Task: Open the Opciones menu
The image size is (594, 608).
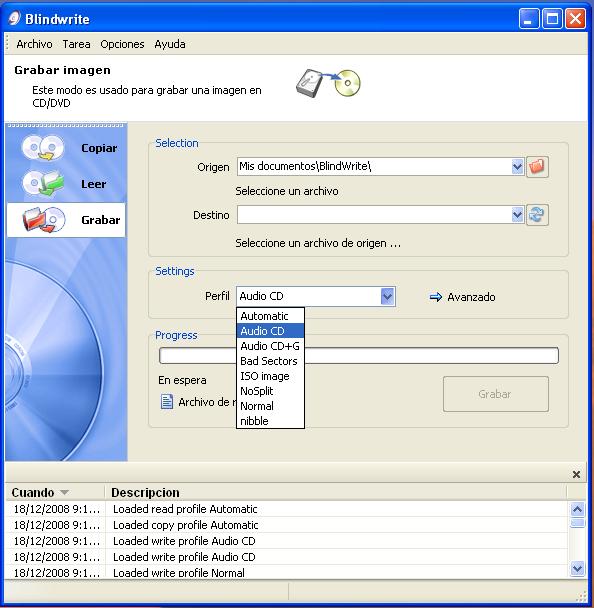Action: (122, 44)
